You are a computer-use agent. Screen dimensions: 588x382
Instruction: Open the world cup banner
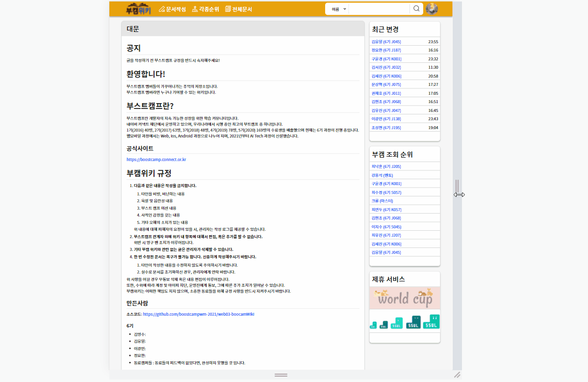(405, 298)
